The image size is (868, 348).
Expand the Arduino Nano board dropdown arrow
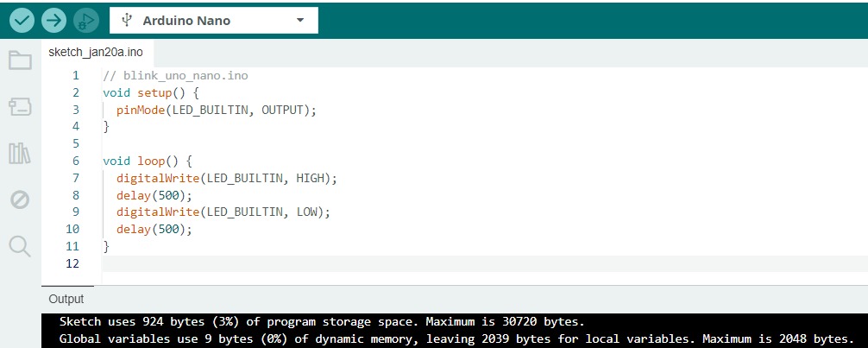(300, 21)
